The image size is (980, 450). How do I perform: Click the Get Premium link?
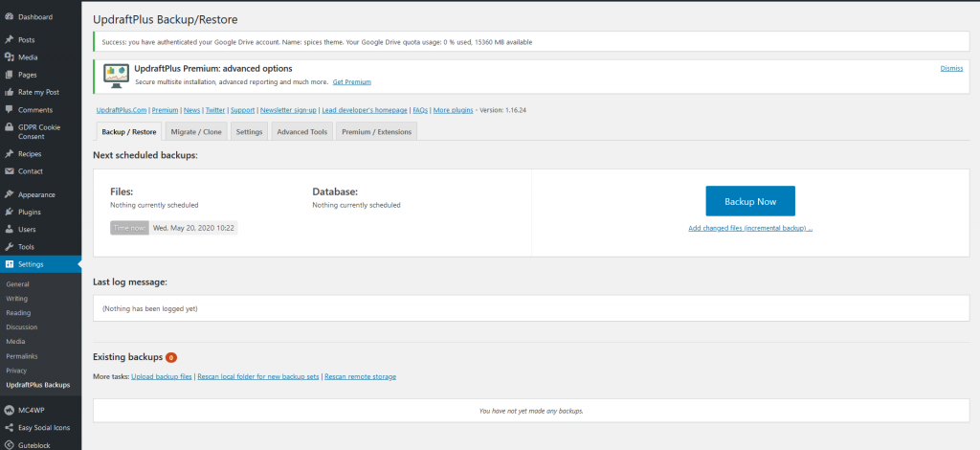coord(352,82)
